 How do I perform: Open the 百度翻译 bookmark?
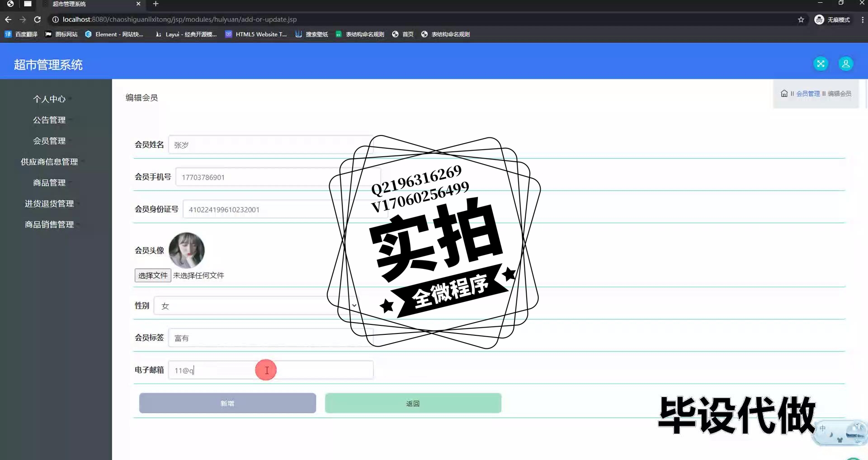pyautogui.click(x=21, y=34)
